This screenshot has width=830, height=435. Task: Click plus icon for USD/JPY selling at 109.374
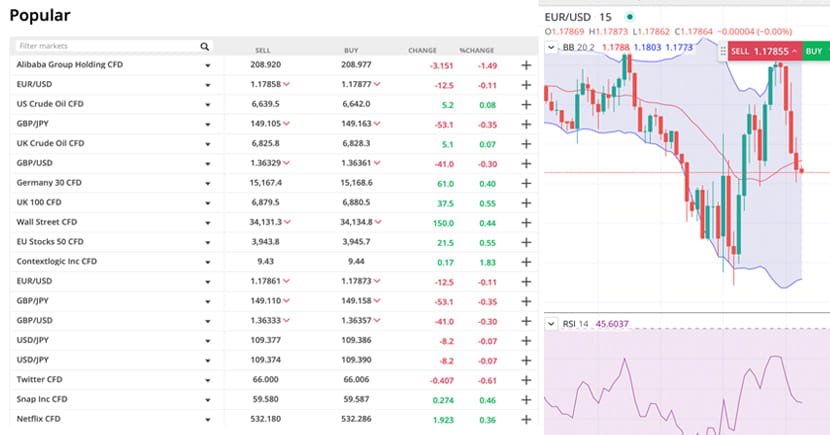[526, 360]
